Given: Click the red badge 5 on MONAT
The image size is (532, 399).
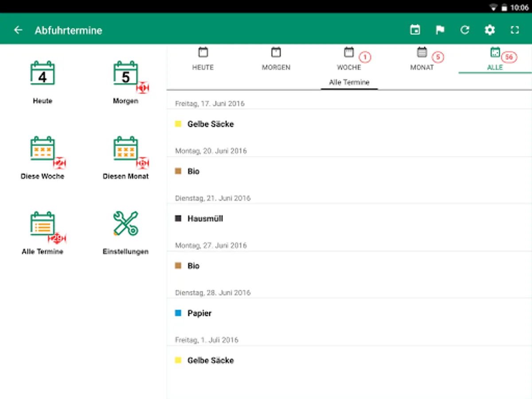Looking at the screenshot, I should (x=438, y=57).
